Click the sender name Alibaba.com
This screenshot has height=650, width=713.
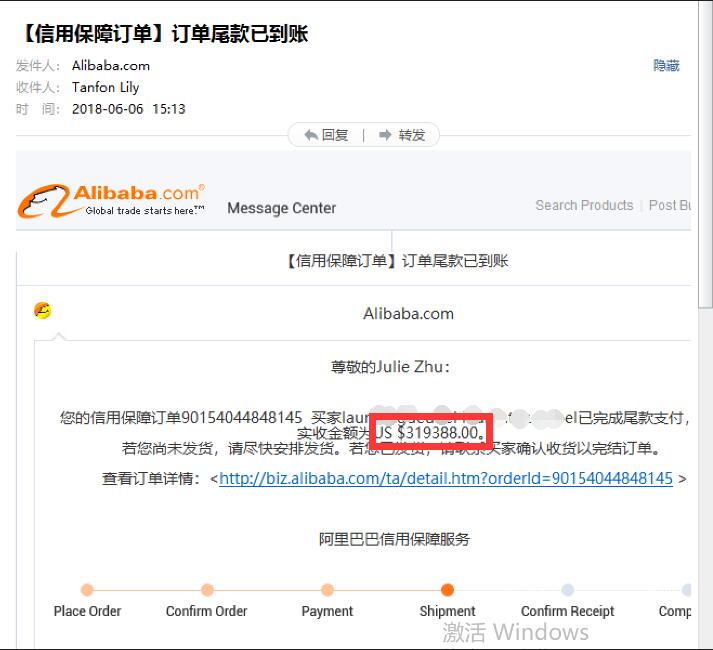click(x=111, y=66)
